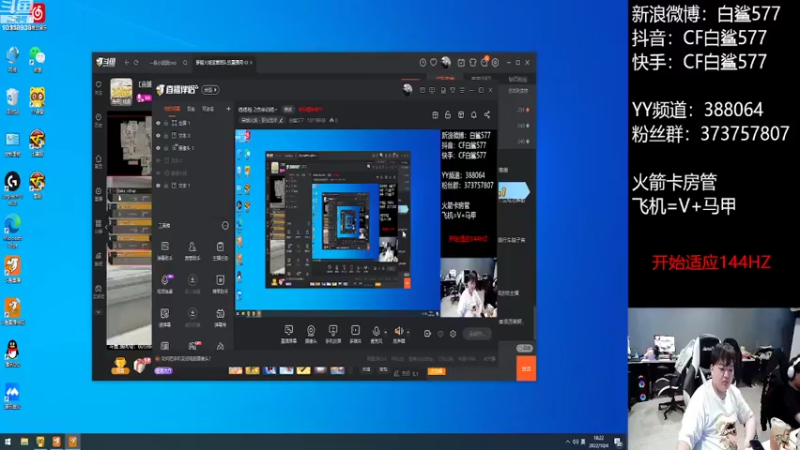Select the first gift thumbnail in the gift bar
Viewport: 800px width, 450px height.
click(x=235, y=371)
